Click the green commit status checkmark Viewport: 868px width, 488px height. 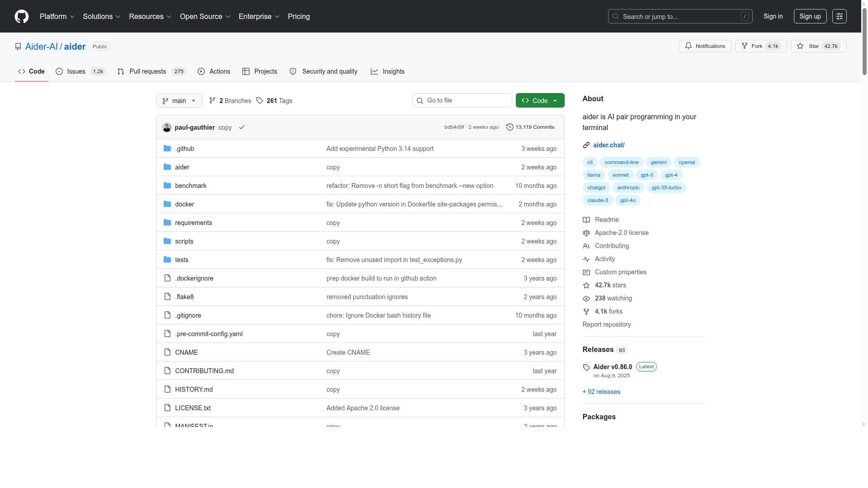pyautogui.click(x=242, y=127)
